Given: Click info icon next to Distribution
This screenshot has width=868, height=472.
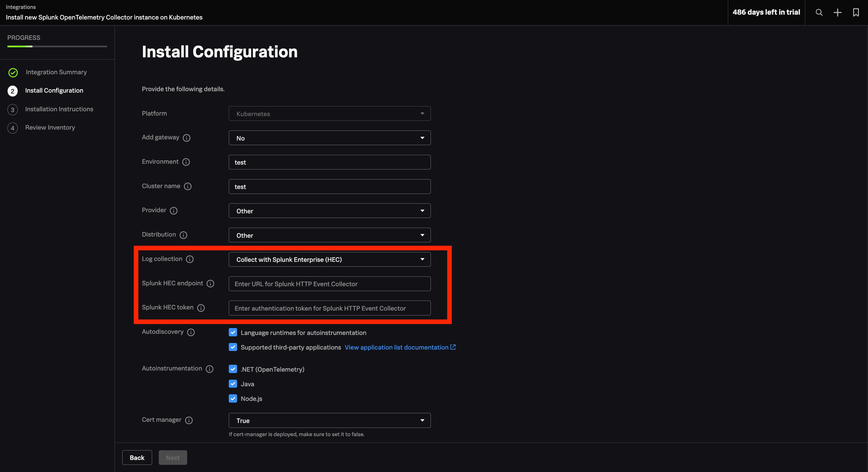Looking at the screenshot, I should 183,235.
